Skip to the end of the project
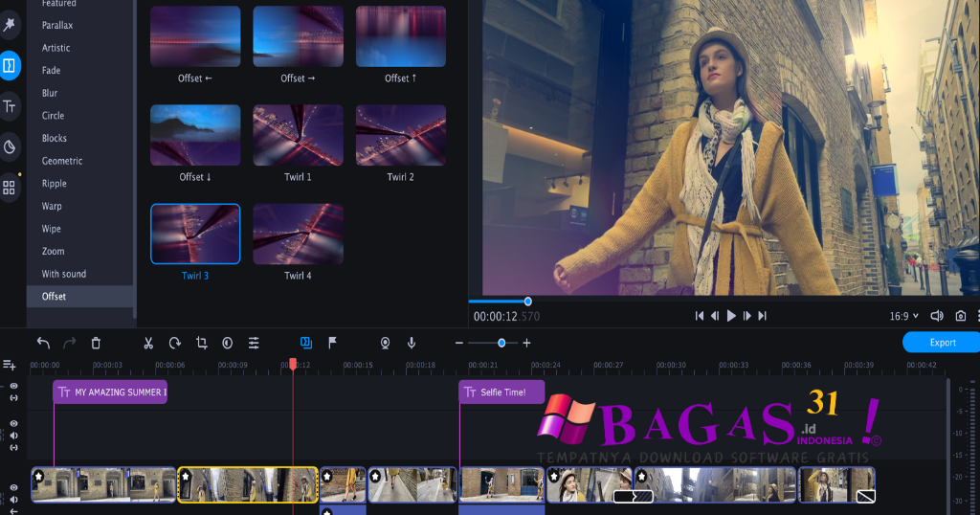The height and width of the screenshot is (515, 980). 763,316
